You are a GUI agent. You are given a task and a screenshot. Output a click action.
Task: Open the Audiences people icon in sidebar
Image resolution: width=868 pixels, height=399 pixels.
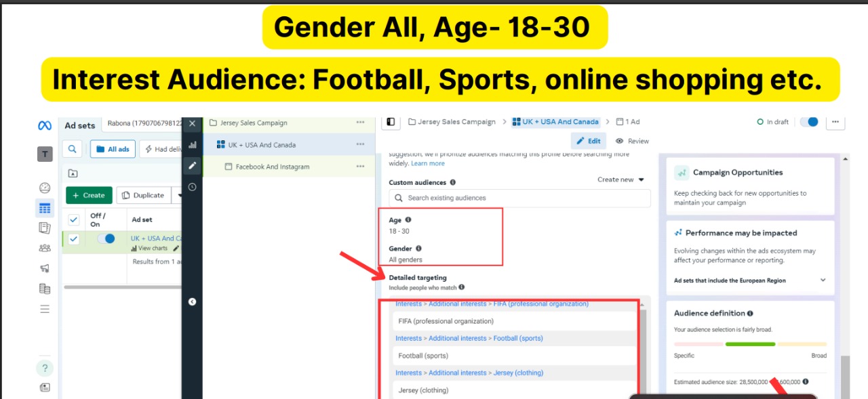45,248
